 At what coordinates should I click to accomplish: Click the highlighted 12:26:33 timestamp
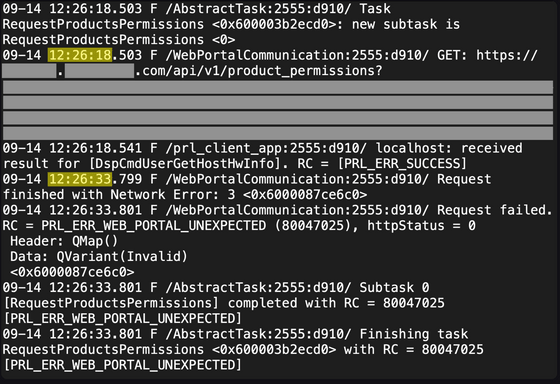80,179
